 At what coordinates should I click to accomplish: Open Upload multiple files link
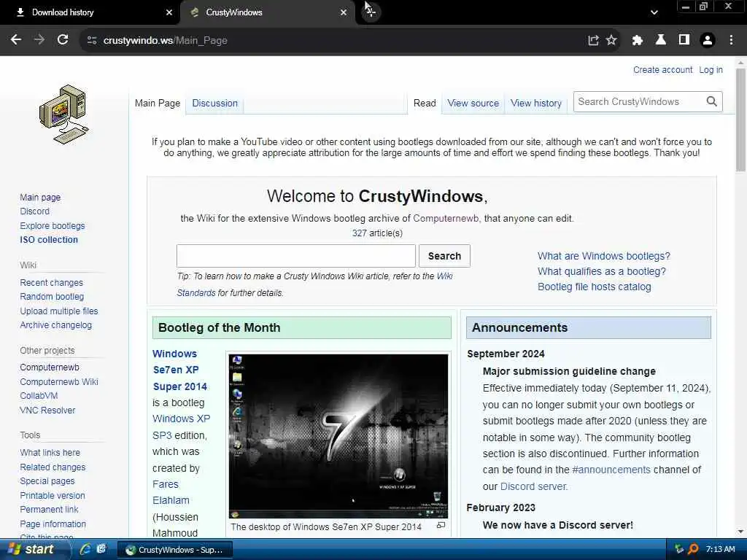(x=58, y=311)
